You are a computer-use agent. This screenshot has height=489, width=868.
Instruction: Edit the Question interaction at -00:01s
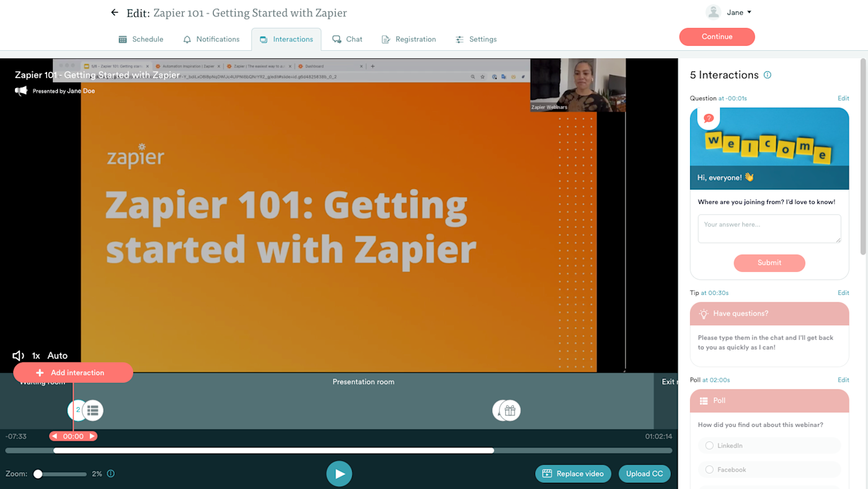(843, 98)
